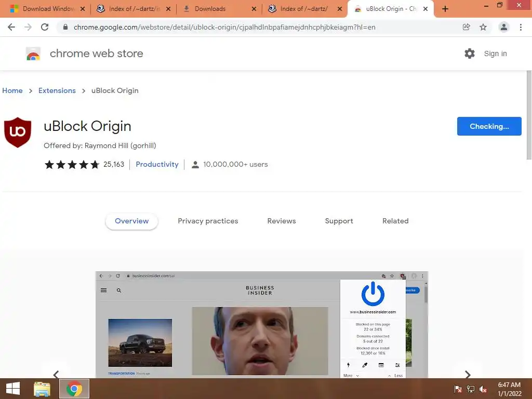Switch to the first Index of /~dartz tab
This screenshot has height=399, width=532.
pos(133,9)
